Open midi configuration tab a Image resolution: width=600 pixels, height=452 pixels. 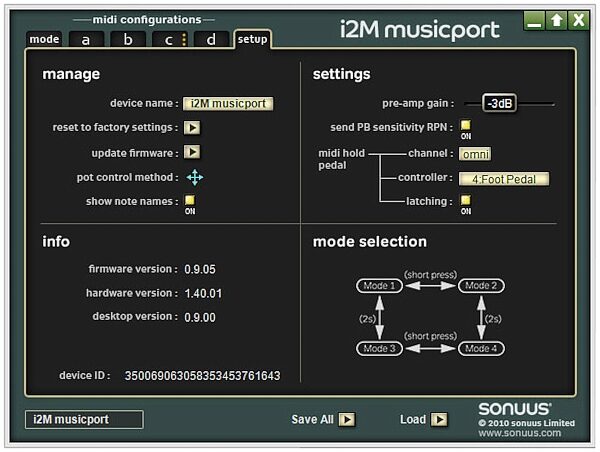click(86, 39)
